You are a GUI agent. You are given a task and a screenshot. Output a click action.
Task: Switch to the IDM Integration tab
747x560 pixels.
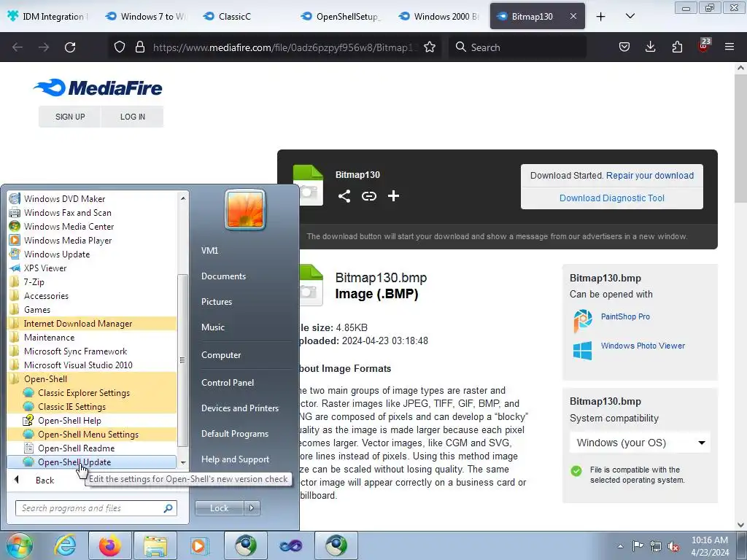pyautogui.click(x=47, y=17)
